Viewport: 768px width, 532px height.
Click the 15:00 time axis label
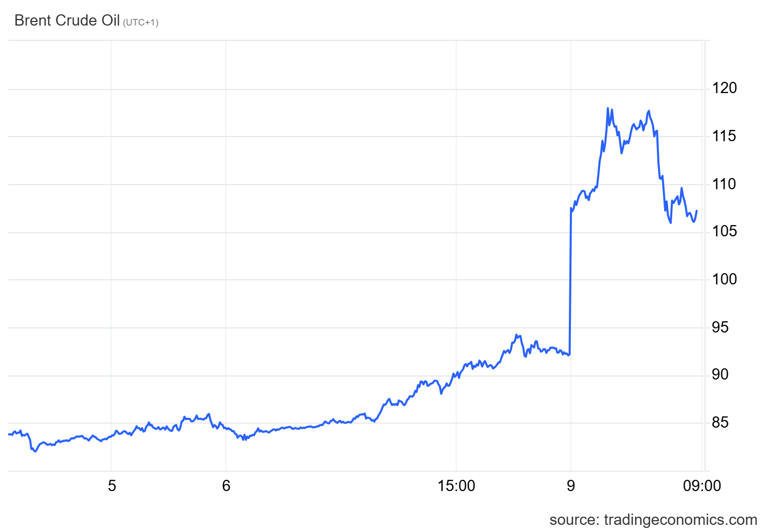point(456,486)
